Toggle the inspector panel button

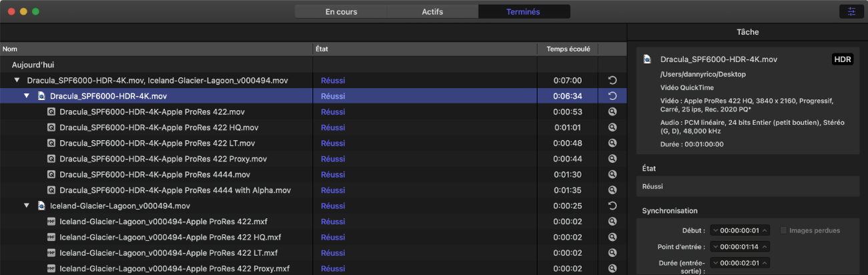(851, 11)
